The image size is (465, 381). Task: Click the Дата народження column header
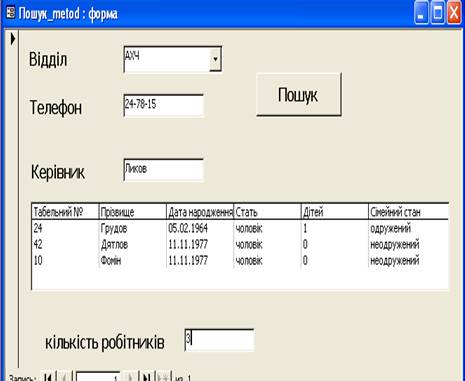200,212
